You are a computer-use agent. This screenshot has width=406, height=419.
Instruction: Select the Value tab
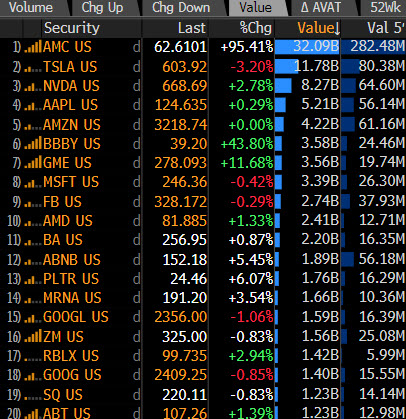255,8
